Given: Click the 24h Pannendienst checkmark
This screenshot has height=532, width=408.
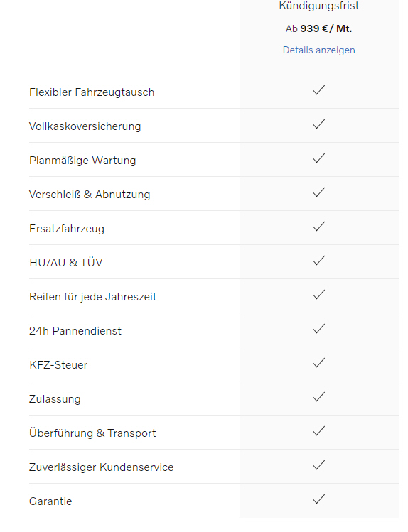Looking at the screenshot, I should coord(319,329).
